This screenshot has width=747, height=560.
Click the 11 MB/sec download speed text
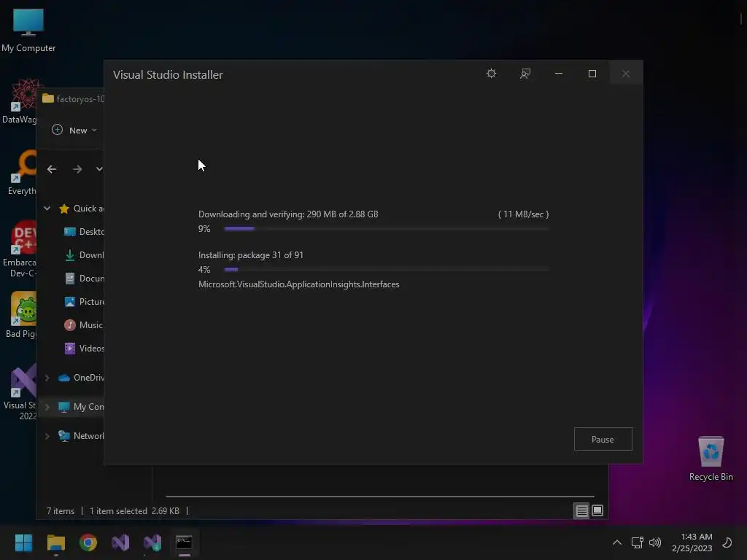(x=523, y=214)
